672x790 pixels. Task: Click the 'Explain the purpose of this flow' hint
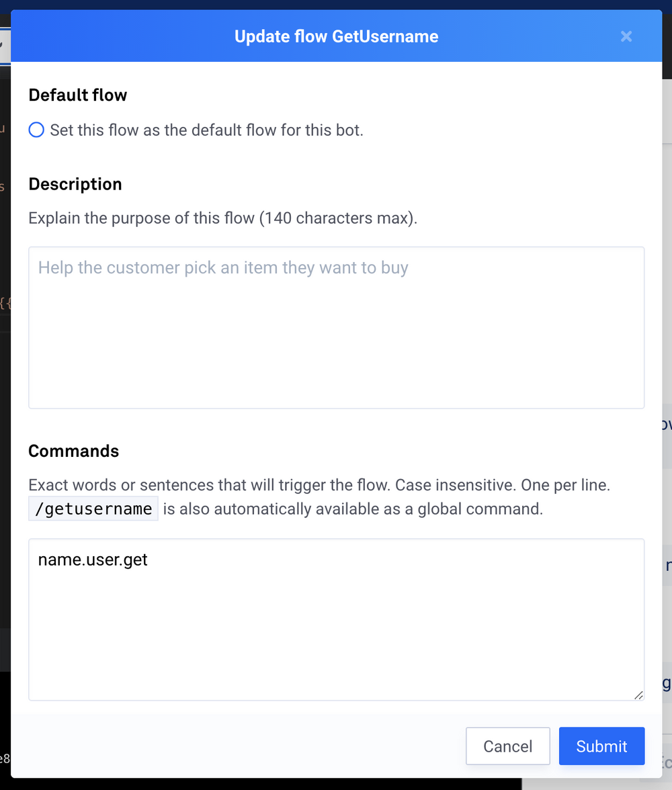[222, 218]
